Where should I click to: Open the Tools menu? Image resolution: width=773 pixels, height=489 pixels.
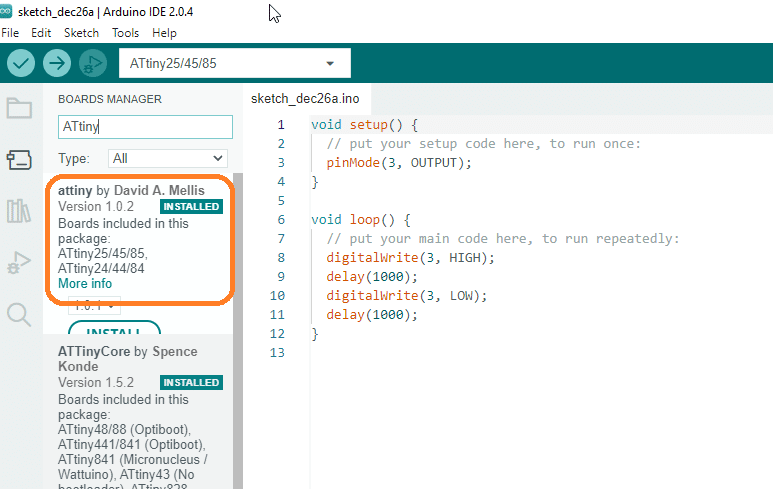(x=125, y=33)
